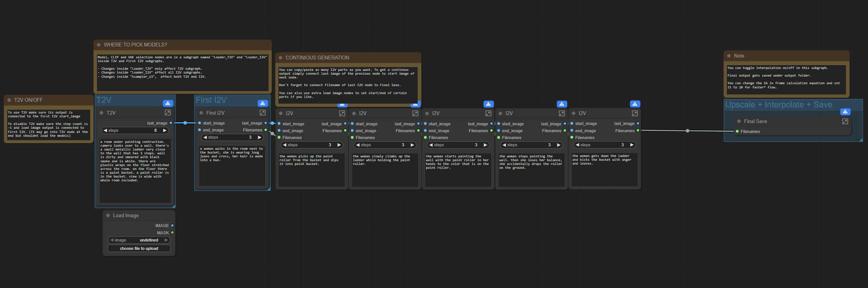The height and width of the screenshot is (288, 868).
Task: Increase steps with right arrow in T2V node
Action: [165, 130]
